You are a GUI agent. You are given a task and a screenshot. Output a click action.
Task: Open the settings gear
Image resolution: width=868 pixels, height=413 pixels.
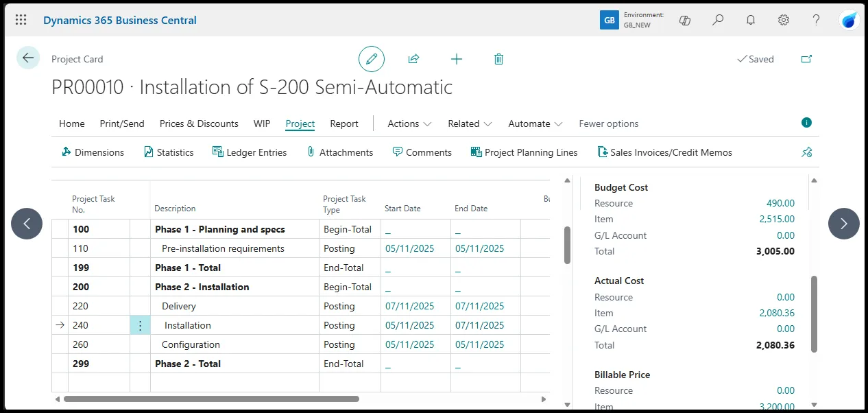(x=784, y=20)
